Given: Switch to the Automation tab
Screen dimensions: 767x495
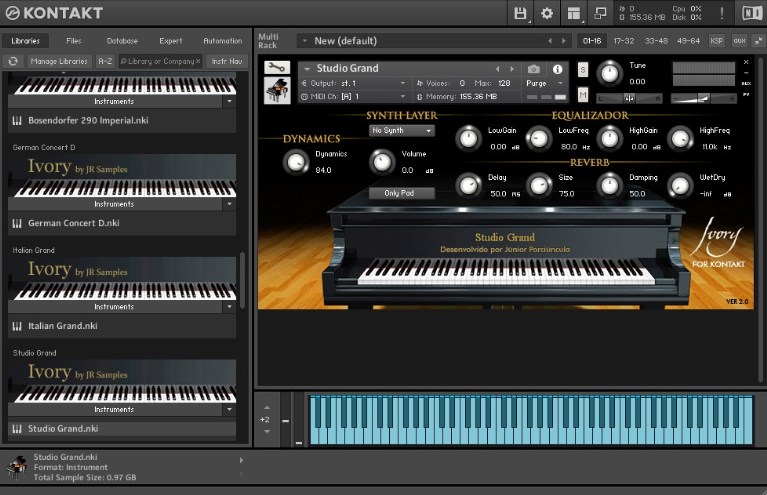Looking at the screenshot, I should [x=223, y=41].
